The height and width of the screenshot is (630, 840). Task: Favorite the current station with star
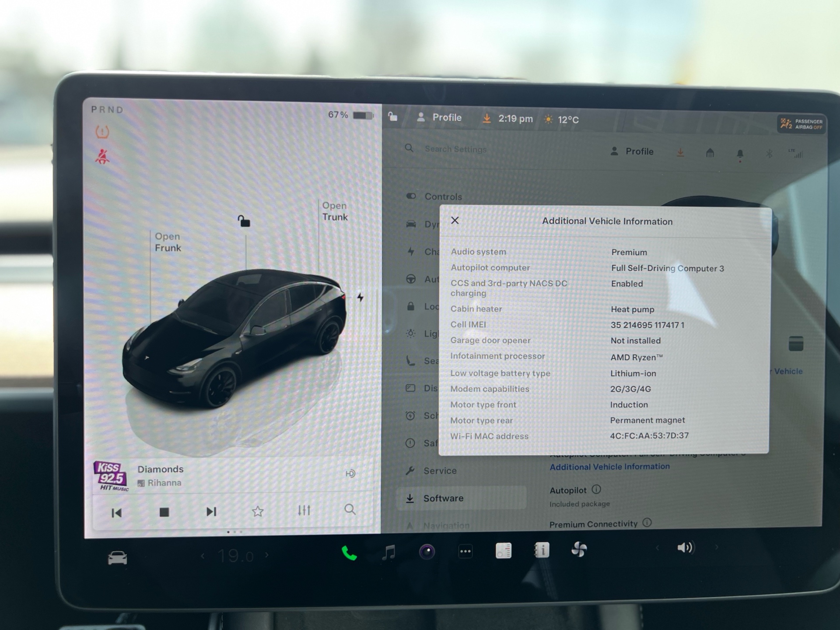258,511
